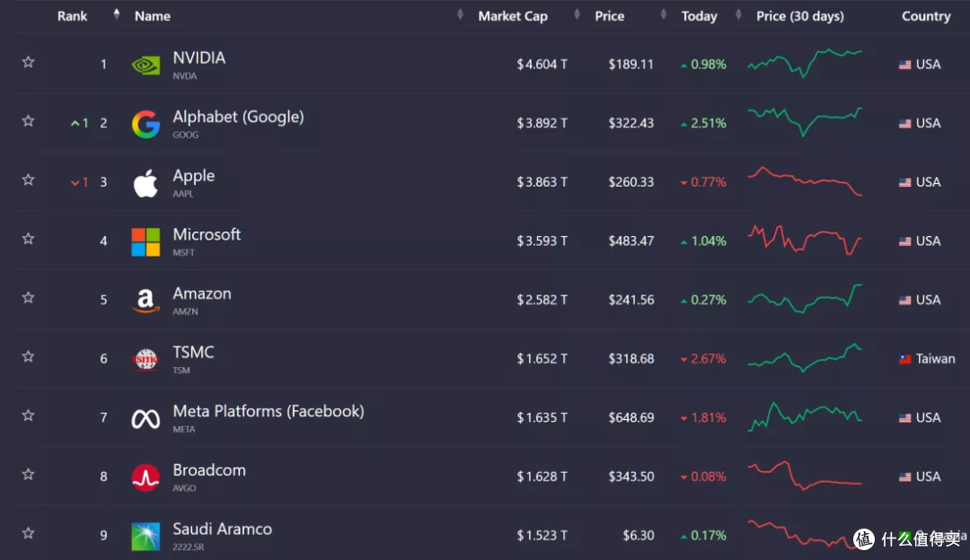Open the Saudi Aramco company link
The width and height of the screenshot is (970, 560).
222,529
